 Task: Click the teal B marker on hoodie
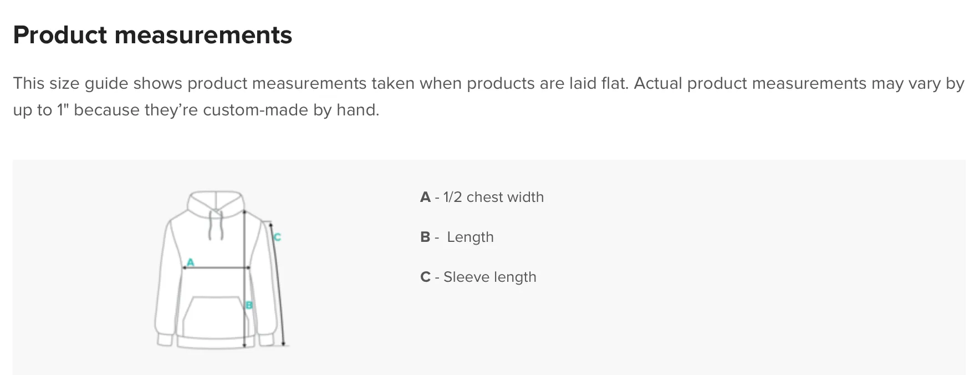[249, 305]
